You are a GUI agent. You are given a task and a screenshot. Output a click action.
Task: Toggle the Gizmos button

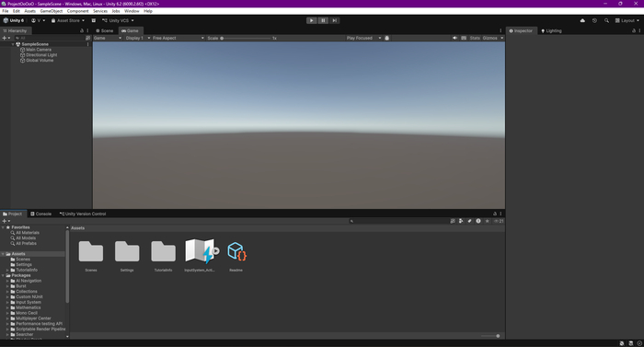(x=489, y=38)
